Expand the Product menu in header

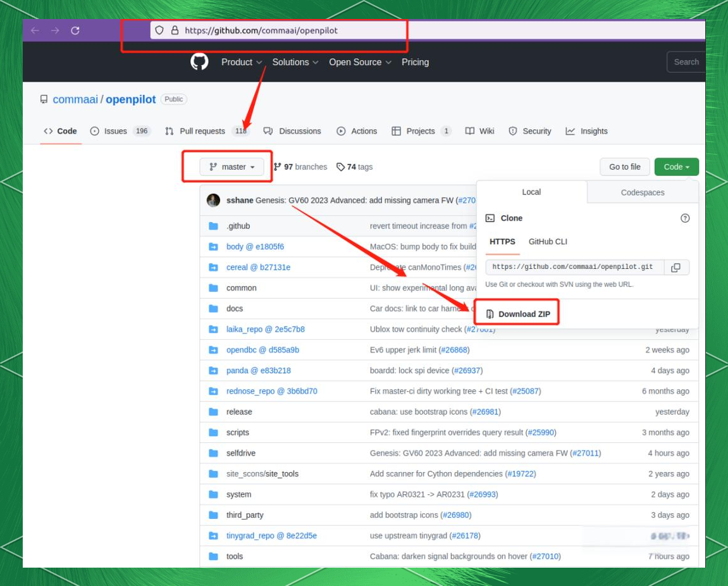241,62
